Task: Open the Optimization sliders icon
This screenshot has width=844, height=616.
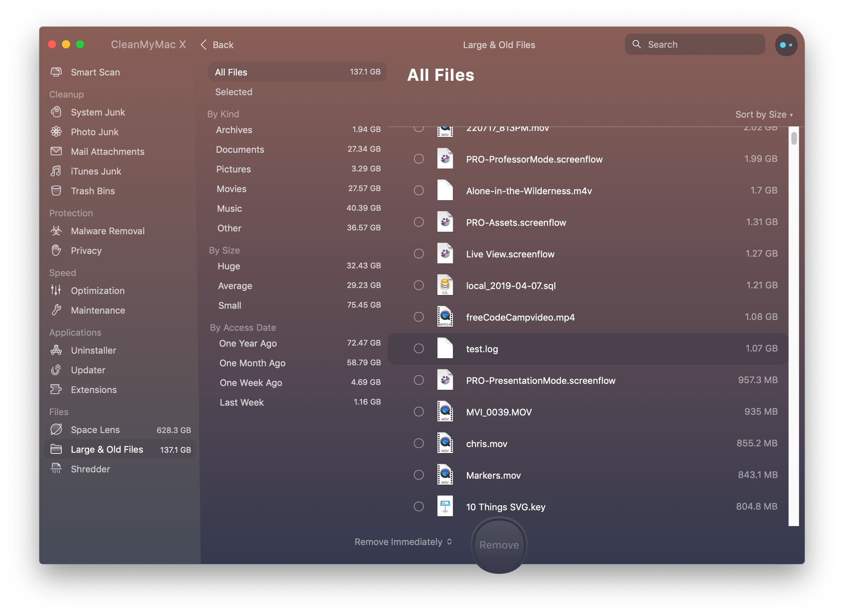Action: (56, 290)
